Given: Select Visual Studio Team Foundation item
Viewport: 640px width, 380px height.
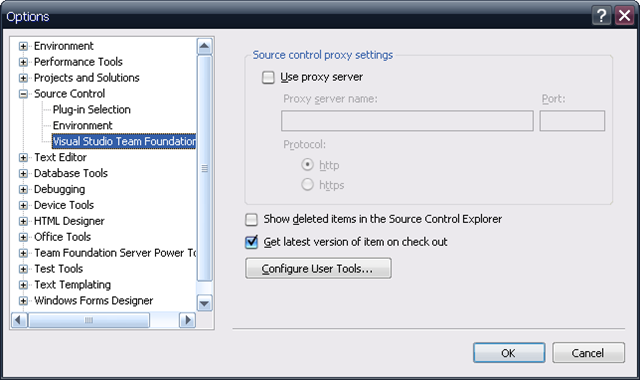Looking at the screenshot, I should (x=124, y=141).
